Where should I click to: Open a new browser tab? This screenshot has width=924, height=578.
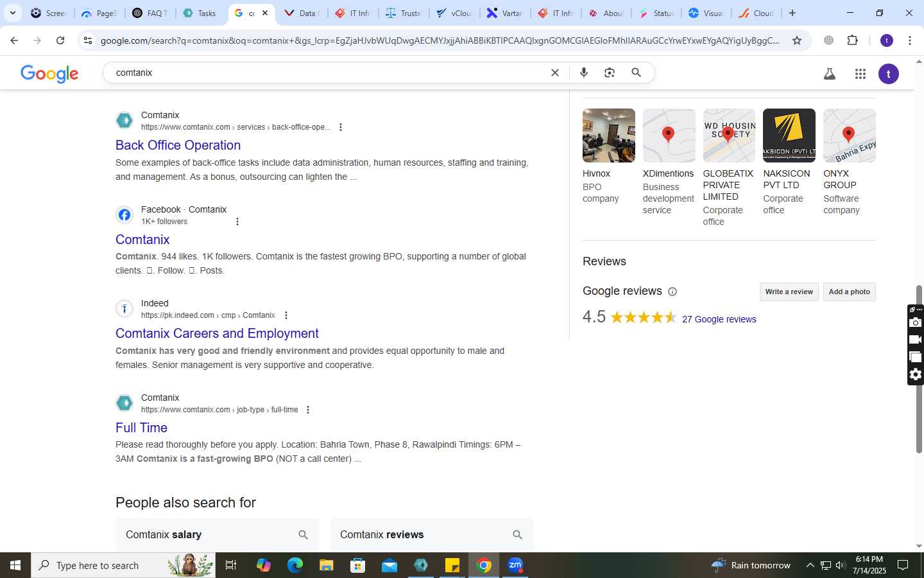tap(792, 13)
